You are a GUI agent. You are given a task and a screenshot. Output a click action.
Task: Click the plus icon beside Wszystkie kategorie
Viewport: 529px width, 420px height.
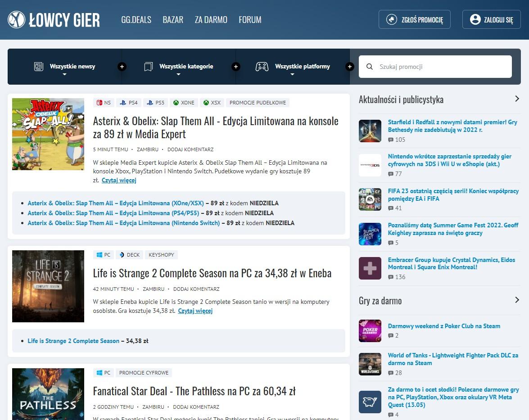[x=235, y=67]
